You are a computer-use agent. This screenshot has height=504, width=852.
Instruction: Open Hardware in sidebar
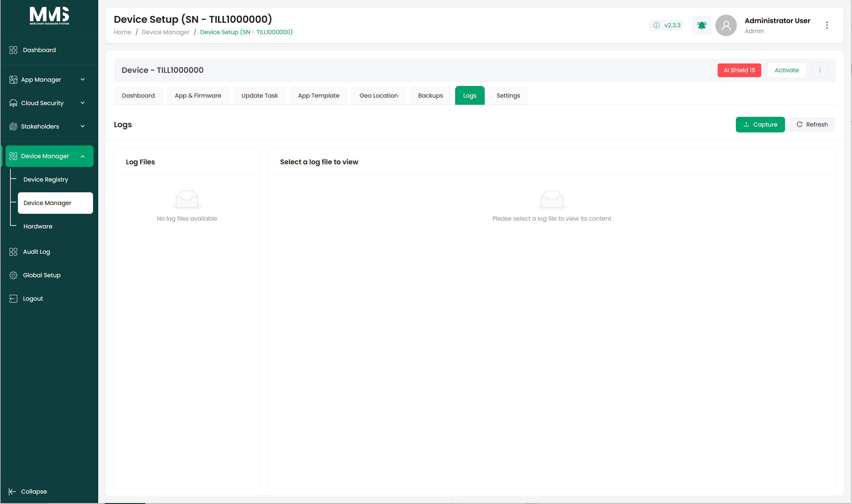pyautogui.click(x=38, y=226)
